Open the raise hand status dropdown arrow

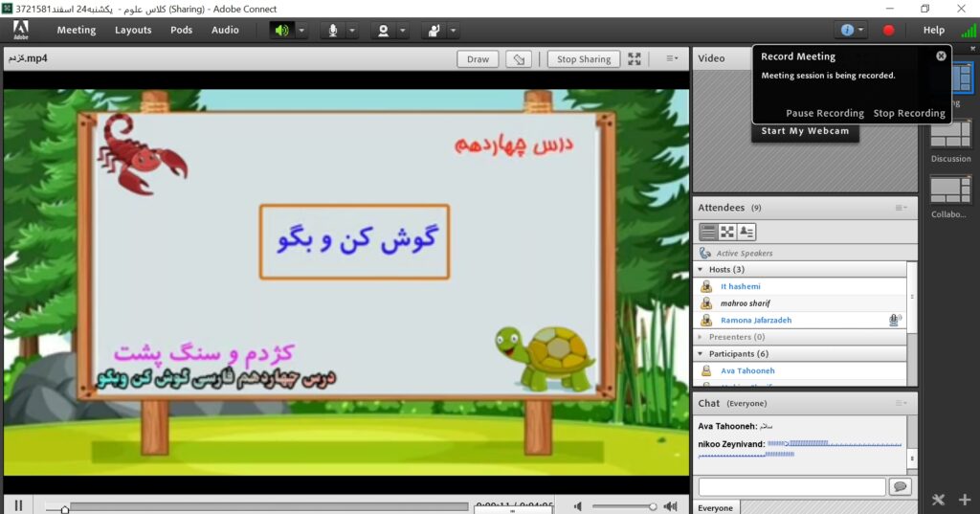453,30
